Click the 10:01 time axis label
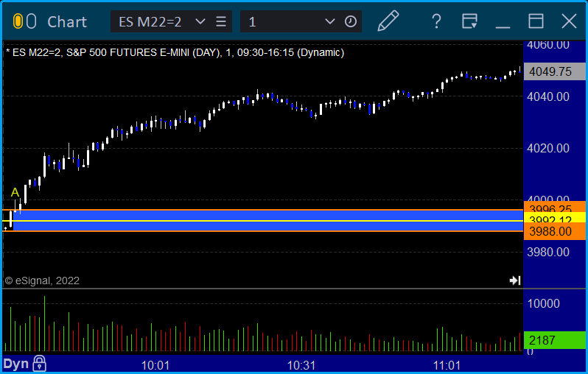Screen dimensions: 588x374 (155, 365)
